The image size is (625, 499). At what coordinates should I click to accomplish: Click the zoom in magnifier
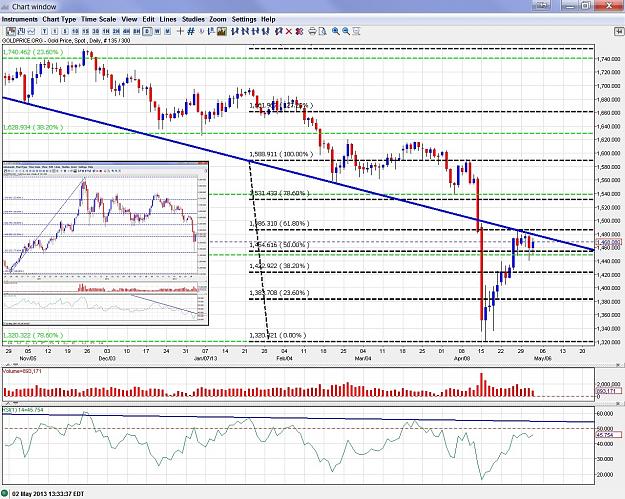(336, 31)
